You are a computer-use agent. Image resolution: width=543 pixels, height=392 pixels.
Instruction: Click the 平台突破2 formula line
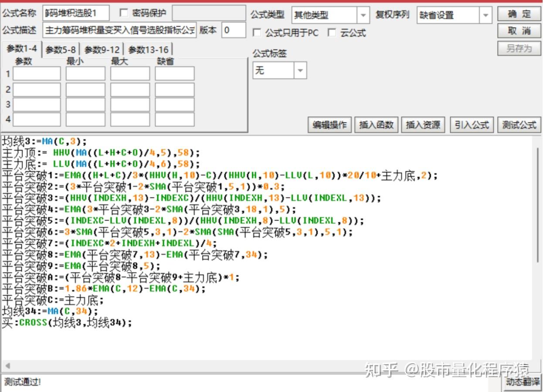click(143, 186)
